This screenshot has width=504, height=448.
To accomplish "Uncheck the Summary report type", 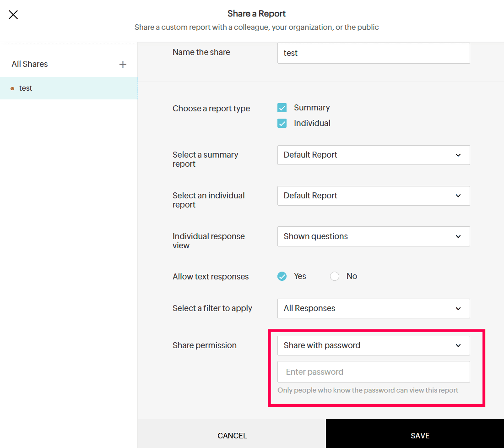I will (282, 108).
